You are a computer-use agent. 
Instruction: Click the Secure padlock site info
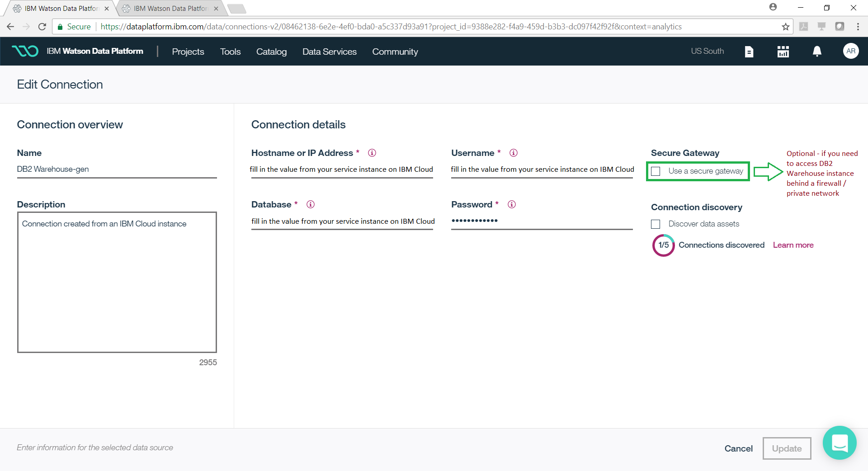pos(74,27)
